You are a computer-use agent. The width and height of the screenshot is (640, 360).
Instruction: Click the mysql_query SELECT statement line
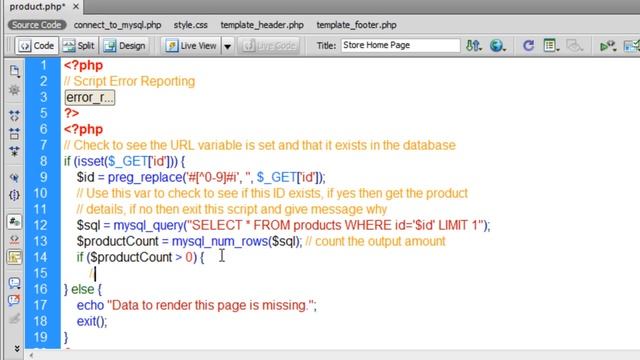pyautogui.click(x=283, y=225)
